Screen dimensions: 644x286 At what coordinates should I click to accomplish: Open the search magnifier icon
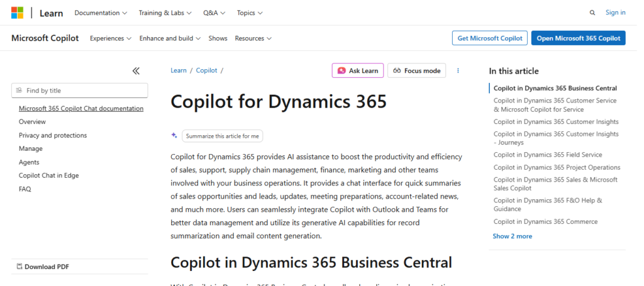592,13
